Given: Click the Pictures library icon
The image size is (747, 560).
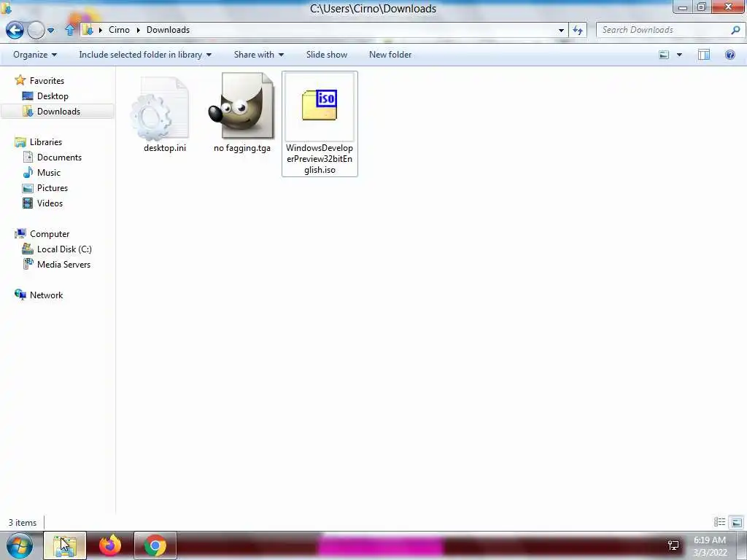Looking at the screenshot, I should (x=28, y=188).
